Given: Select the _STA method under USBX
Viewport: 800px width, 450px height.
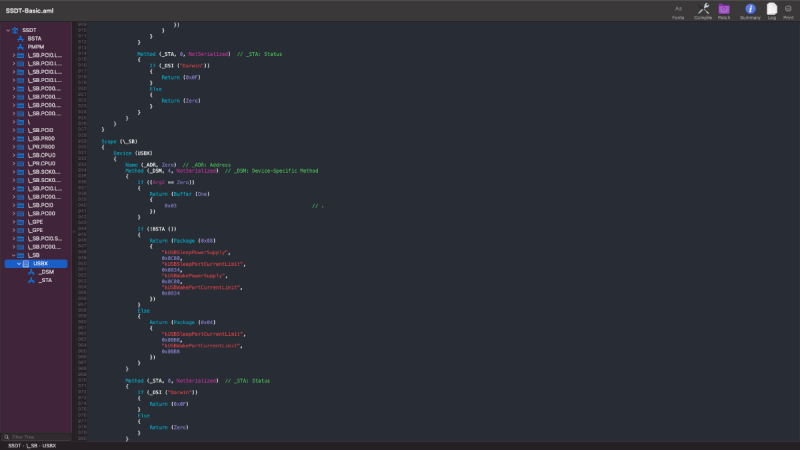Looking at the screenshot, I should [x=46, y=280].
